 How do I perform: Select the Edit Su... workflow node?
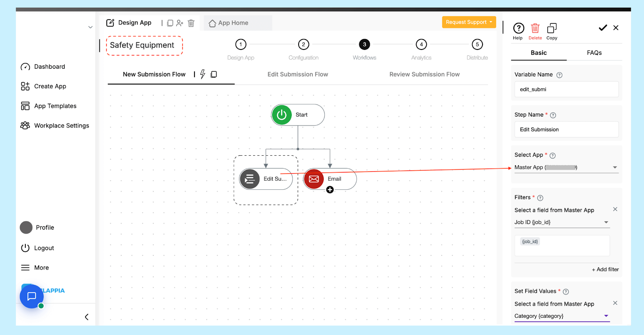click(x=266, y=179)
